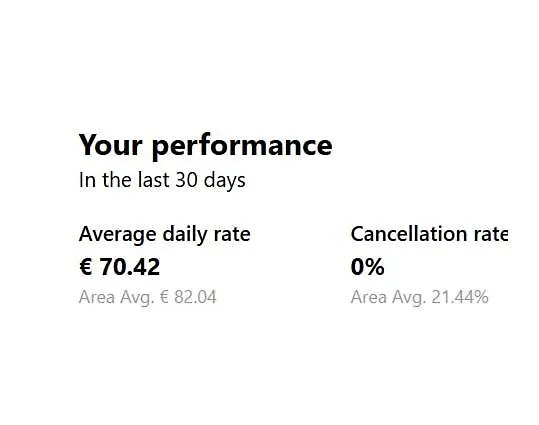
Task: Select the "In the last 30 days" subtitle
Action: pyautogui.click(x=162, y=180)
